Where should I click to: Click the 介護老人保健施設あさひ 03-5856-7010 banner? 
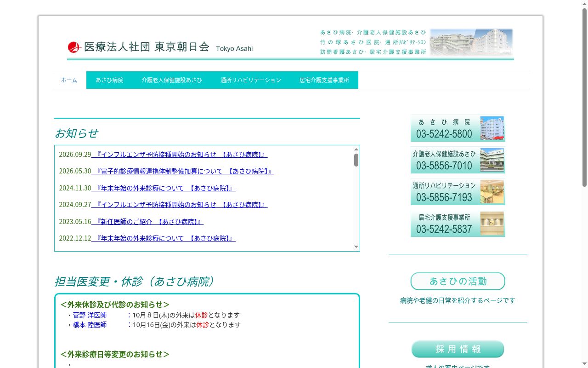pos(458,160)
